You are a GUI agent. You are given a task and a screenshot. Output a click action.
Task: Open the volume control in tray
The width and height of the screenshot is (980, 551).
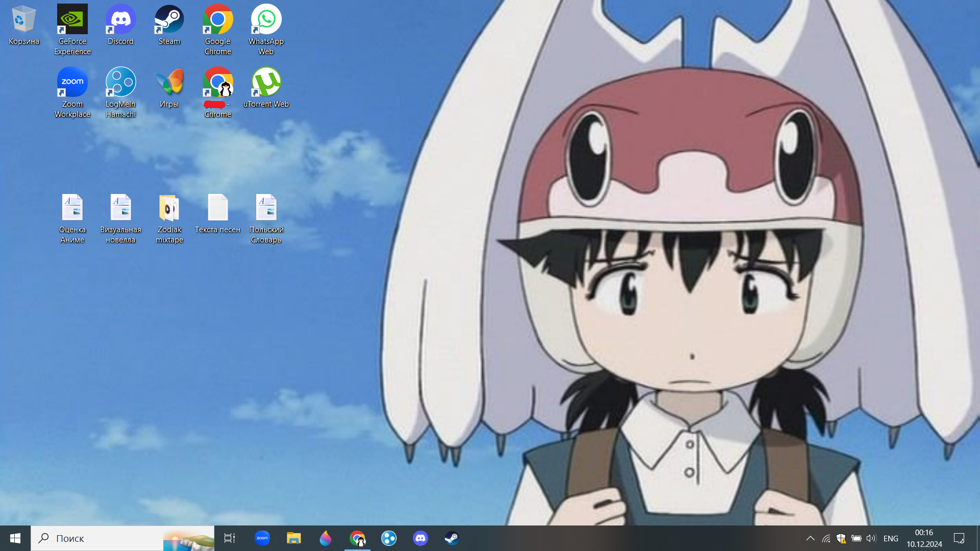[871, 538]
